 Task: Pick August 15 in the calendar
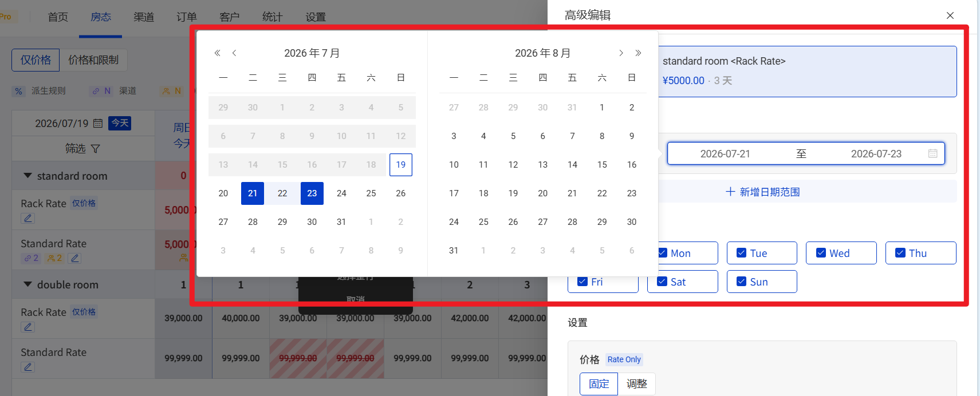(602, 165)
